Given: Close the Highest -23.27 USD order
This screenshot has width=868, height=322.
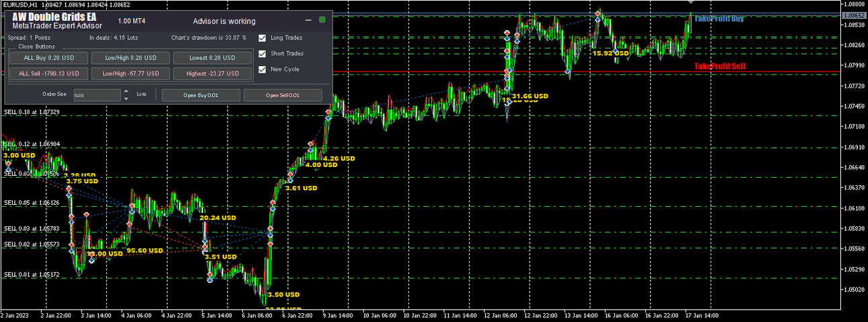Looking at the screenshot, I should [x=212, y=73].
